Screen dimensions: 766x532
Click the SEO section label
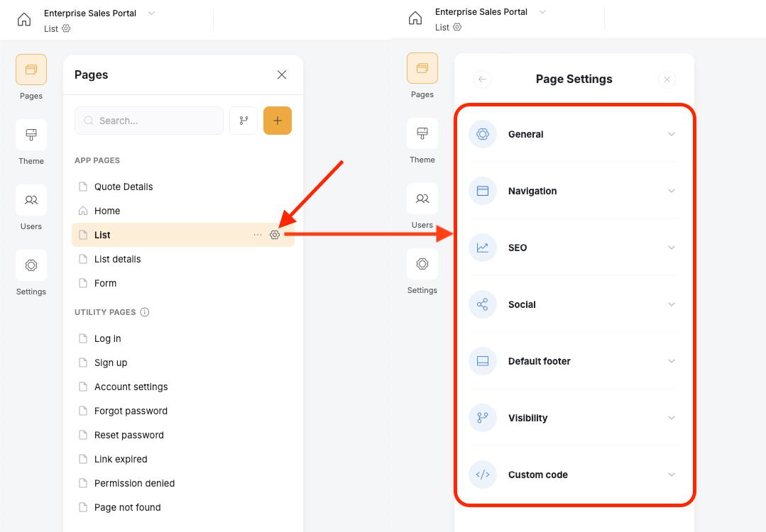(518, 248)
